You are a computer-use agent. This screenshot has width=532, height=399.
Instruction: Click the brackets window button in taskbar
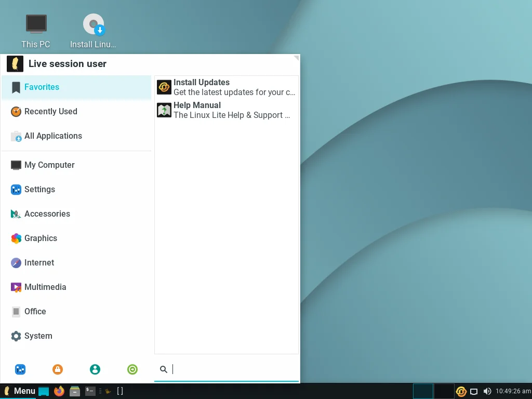(x=120, y=391)
